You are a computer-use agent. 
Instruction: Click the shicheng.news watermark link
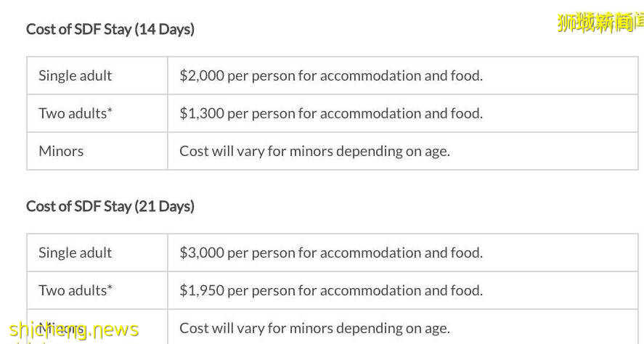[x=74, y=331]
